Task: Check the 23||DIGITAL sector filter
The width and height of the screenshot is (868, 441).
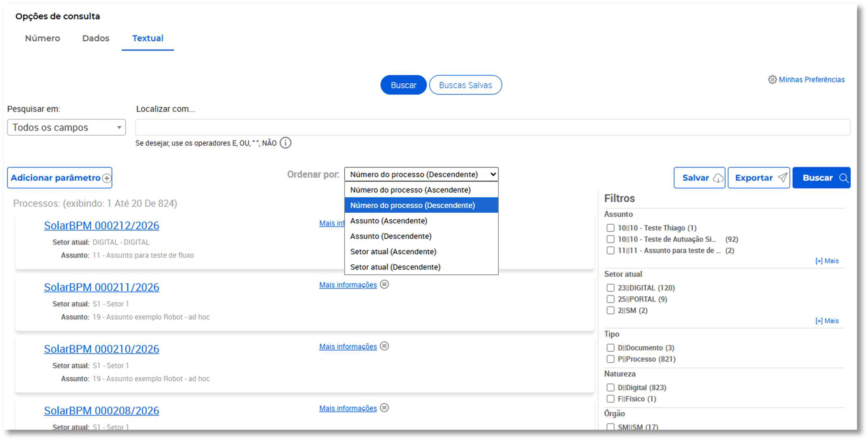Action: 610,288
